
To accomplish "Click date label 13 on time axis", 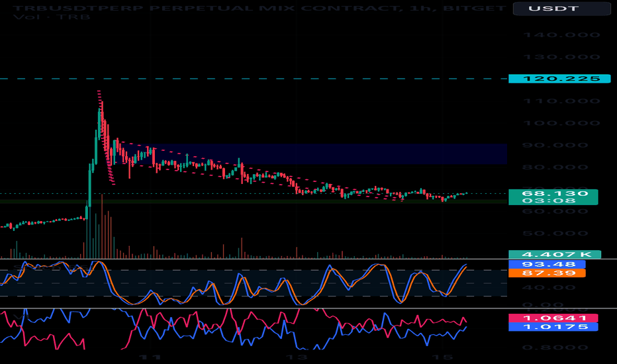I will tap(297, 357).
